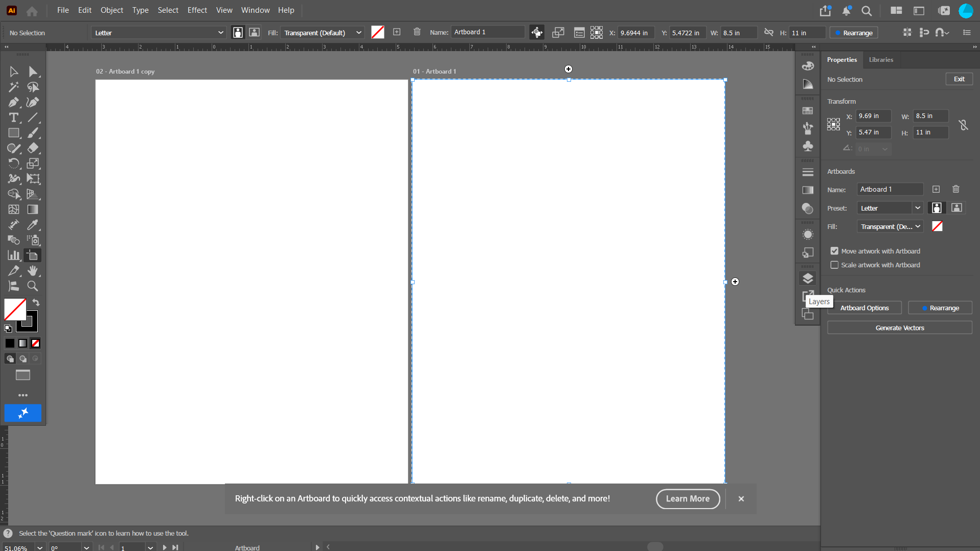
Task: Select the Selection tool arrow
Action: coord(14,72)
